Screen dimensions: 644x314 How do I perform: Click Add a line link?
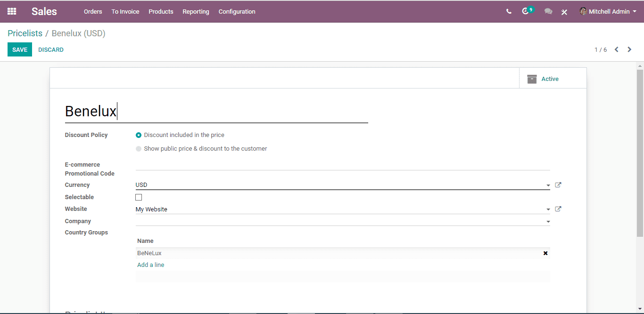pos(151,265)
